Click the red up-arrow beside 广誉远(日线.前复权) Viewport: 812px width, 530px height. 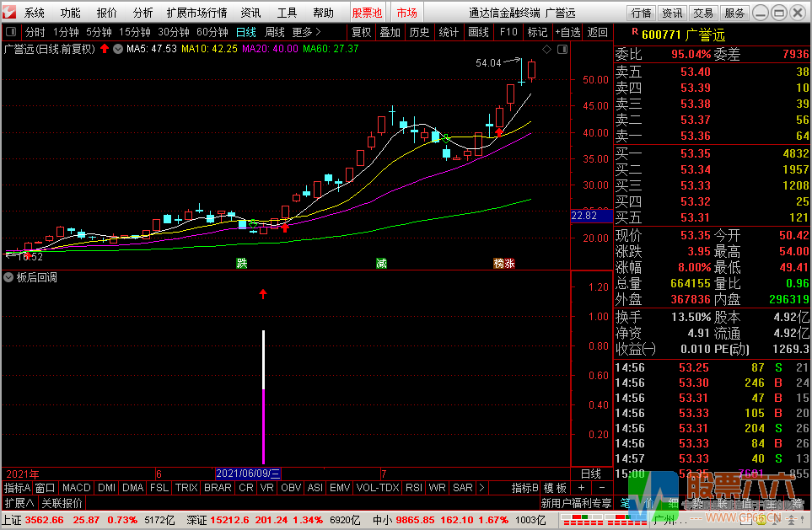click(105, 49)
